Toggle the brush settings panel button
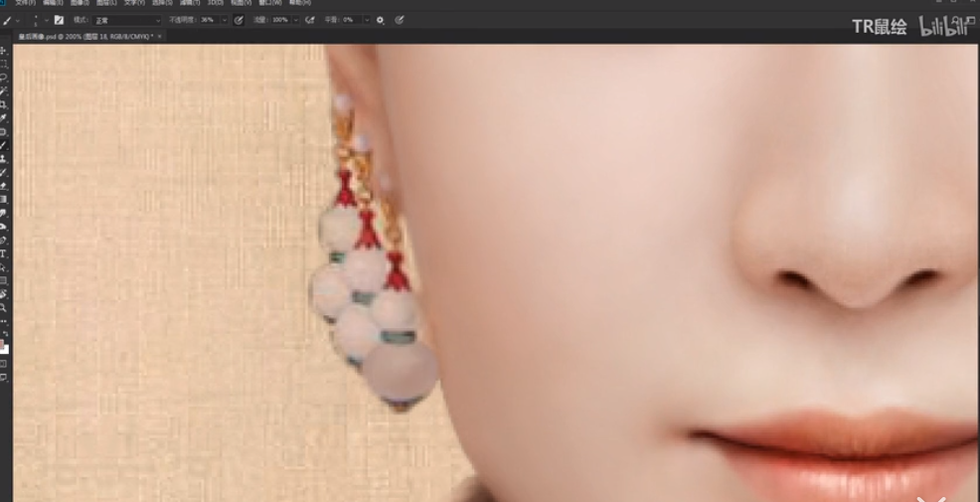 [59, 20]
